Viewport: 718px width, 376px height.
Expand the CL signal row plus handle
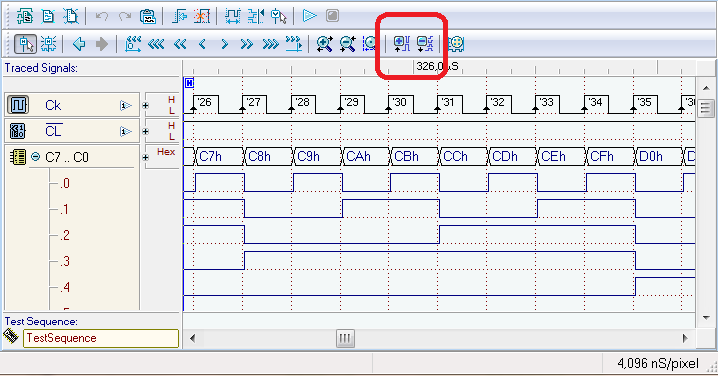146,131
